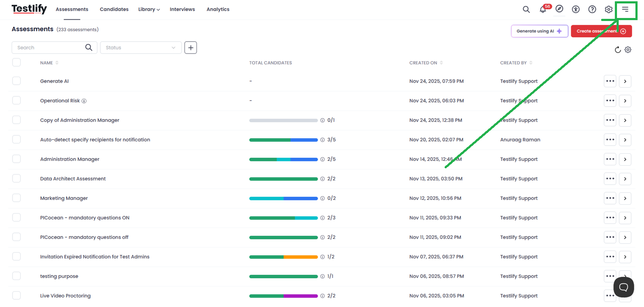Open the help question mark icon

coord(592,9)
